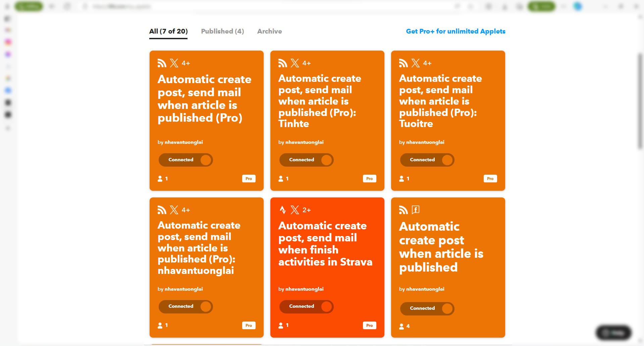Open applet titled '...published (Pro): Tinhte'
The image size is (644, 346).
tap(320, 101)
